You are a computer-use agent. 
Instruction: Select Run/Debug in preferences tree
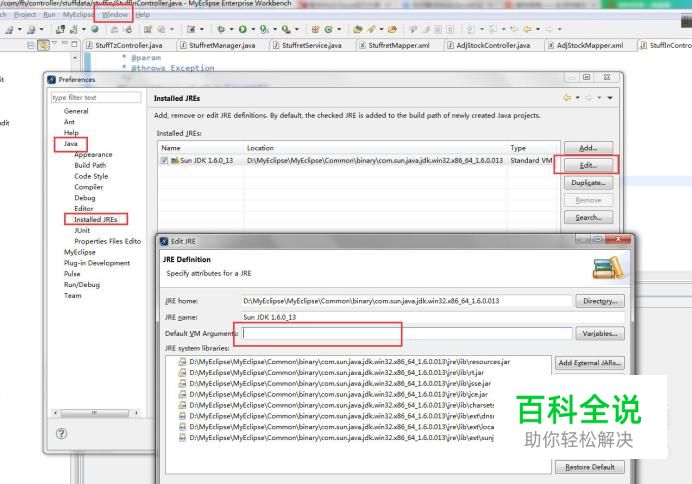click(x=82, y=285)
